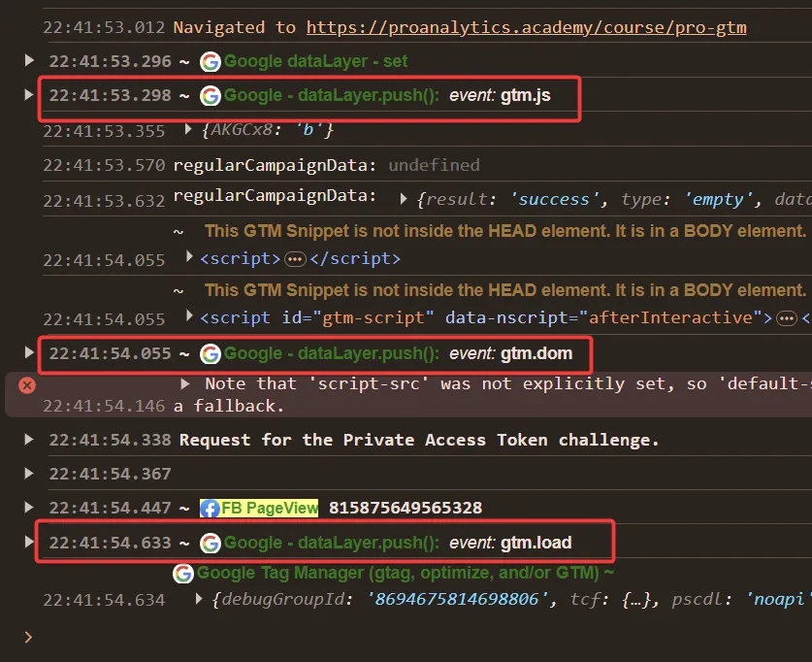The width and height of the screenshot is (812, 662).
Task: Click the second GTM Snippet HEAD element warning
Action: tap(504, 289)
